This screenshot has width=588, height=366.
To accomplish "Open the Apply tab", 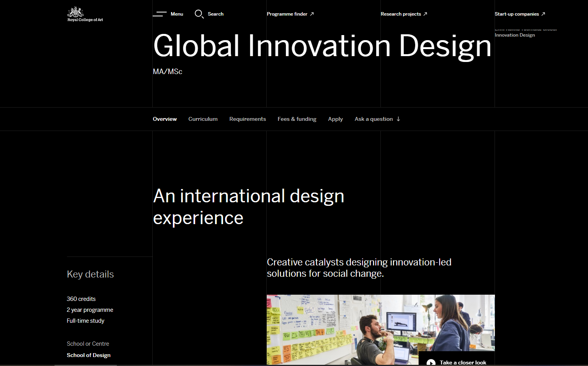I will (x=335, y=119).
